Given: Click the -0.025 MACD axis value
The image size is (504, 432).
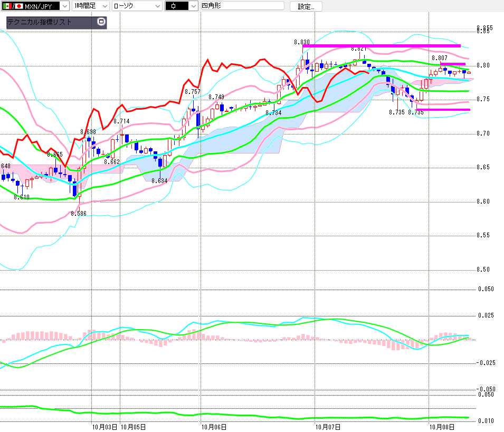Looking at the screenshot, I should click(486, 362).
